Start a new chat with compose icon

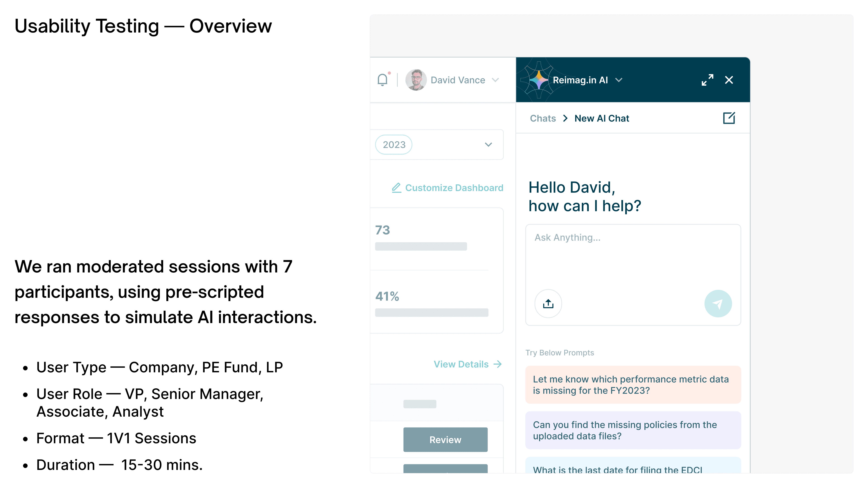pyautogui.click(x=729, y=118)
